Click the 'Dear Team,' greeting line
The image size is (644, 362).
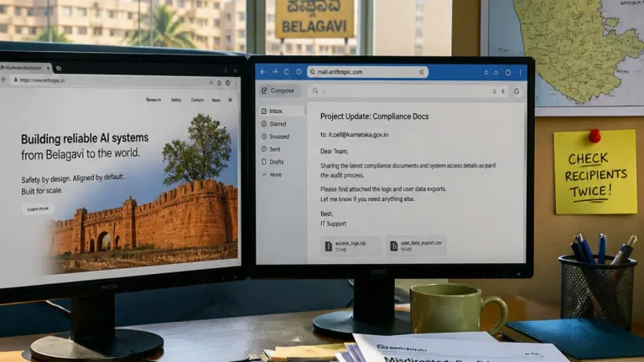(x=335, y=152)
